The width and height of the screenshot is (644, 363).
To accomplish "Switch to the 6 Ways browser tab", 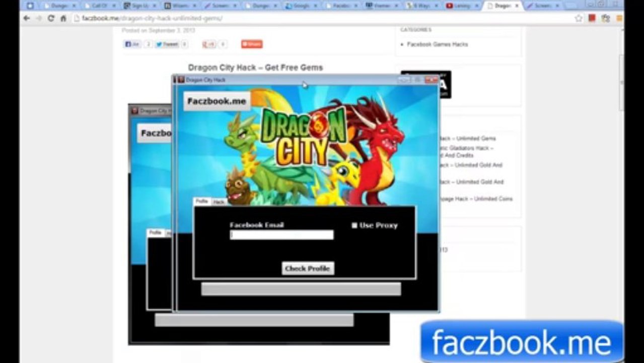I will pos(421,6).
